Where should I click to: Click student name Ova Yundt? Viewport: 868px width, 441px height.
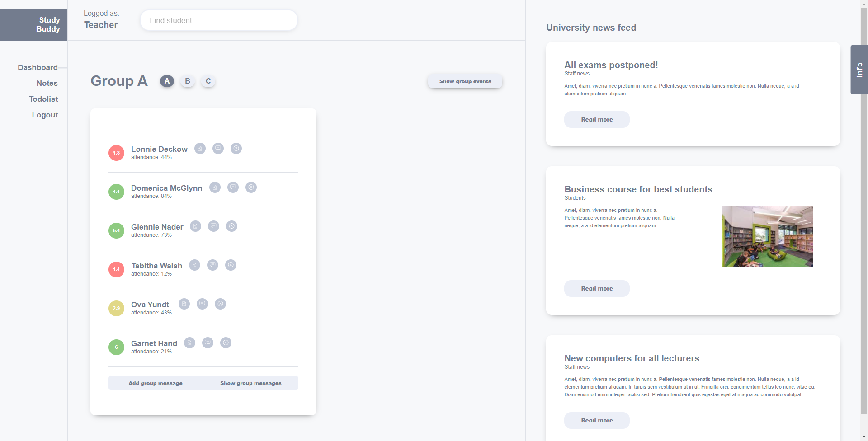pyautogui.click(x=150, y=305)
